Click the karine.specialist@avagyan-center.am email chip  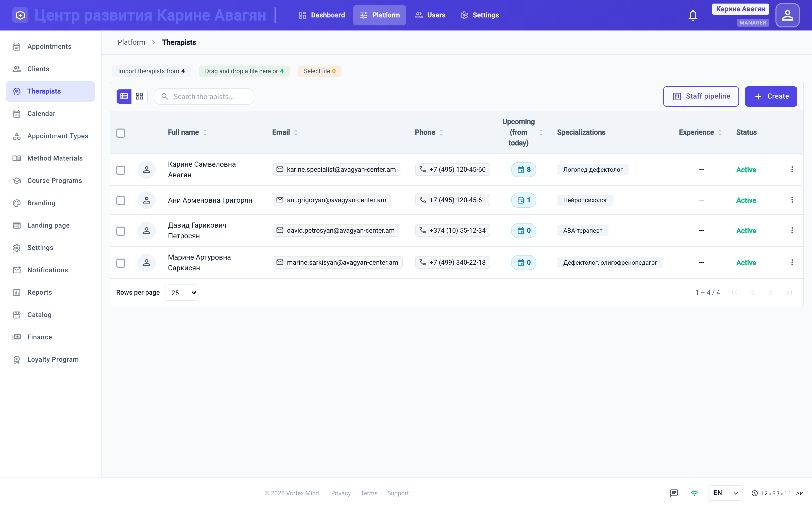point(336,170)
